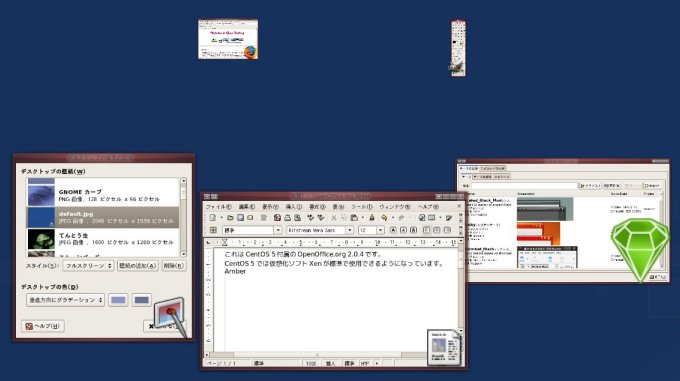Image resolution: width=680 pixels, height=381 pixels.
Task: Toggle the Underline formatting button in Writer
Action: tap(413, 230)
